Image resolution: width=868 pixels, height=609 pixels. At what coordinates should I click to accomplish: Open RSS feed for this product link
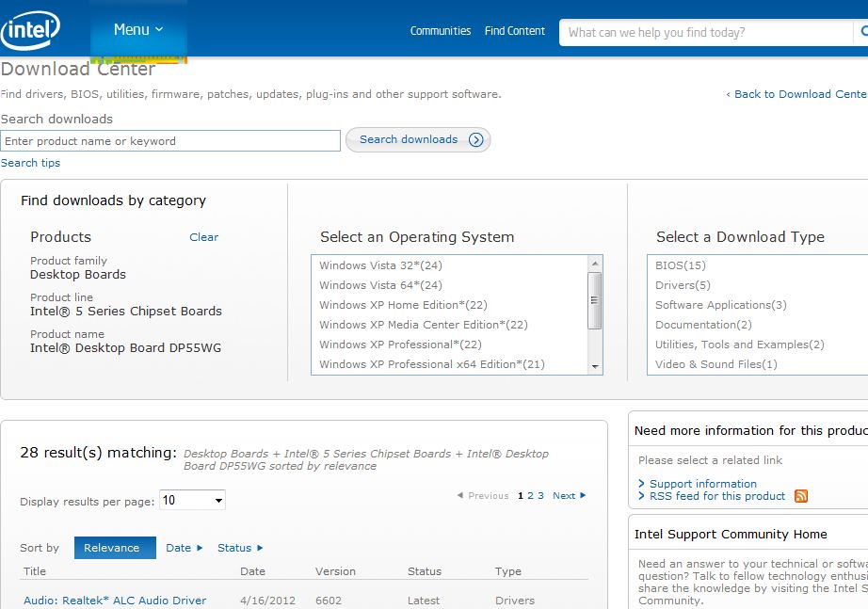(x=716, y=496)
